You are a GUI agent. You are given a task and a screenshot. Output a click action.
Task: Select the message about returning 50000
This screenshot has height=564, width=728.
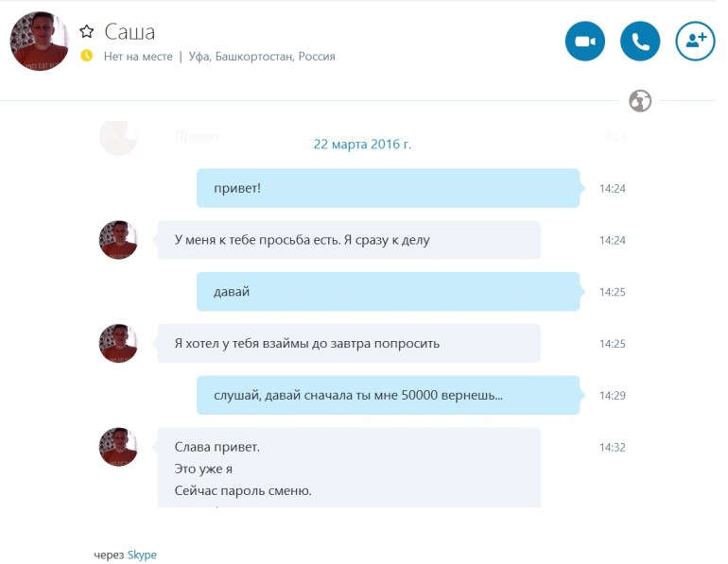tap(389, 395)
